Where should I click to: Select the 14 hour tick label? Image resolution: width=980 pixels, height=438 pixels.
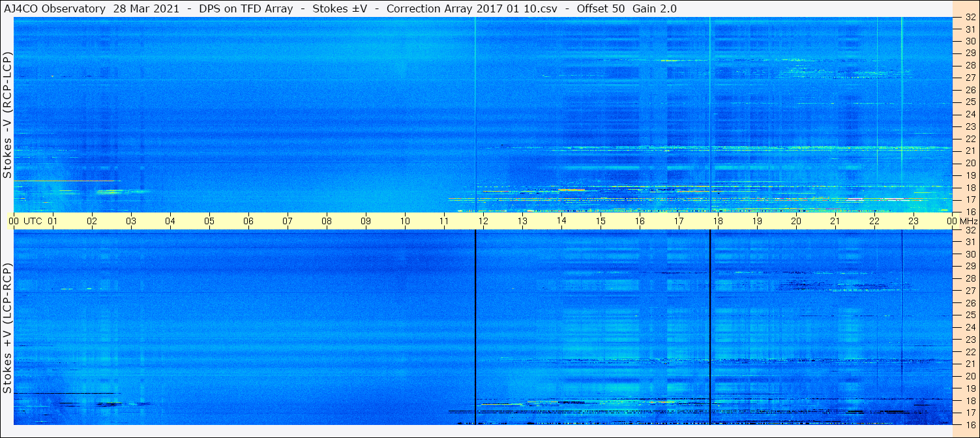click(x=561, y=222)
